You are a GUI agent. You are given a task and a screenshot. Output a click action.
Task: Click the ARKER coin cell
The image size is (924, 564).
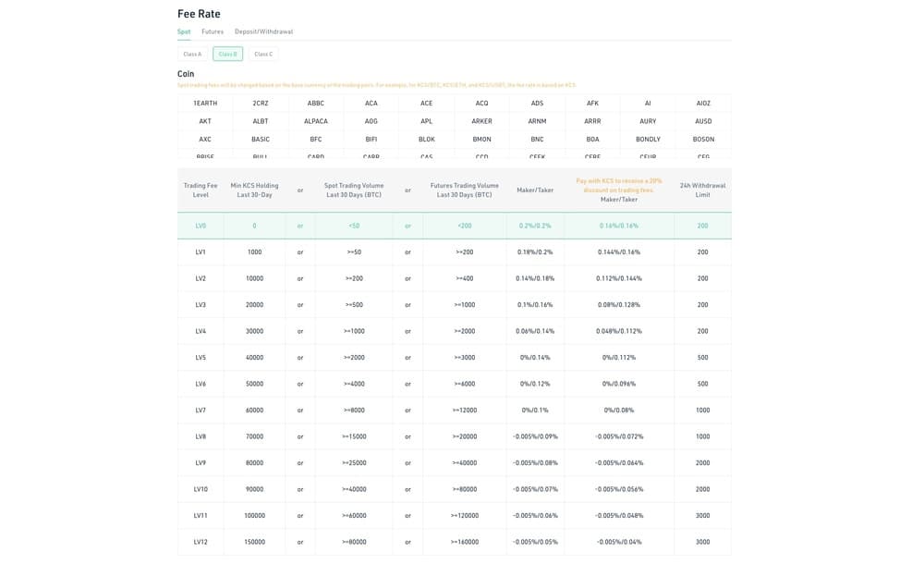tap(482, 121)
